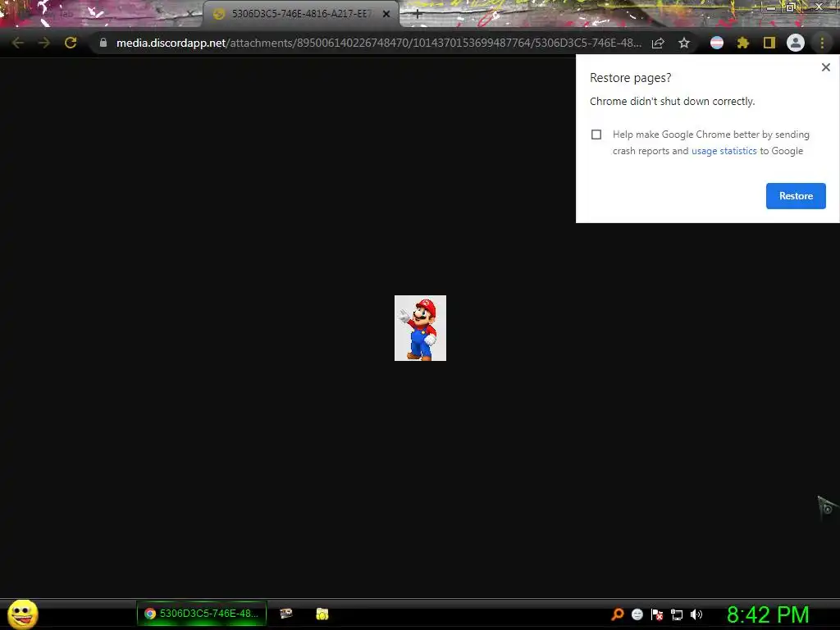Open the pinned taskbar icon beside Chrome
The width and height of the screenshot is (840, 630).
pyautogui.click(x=286, y=614)
